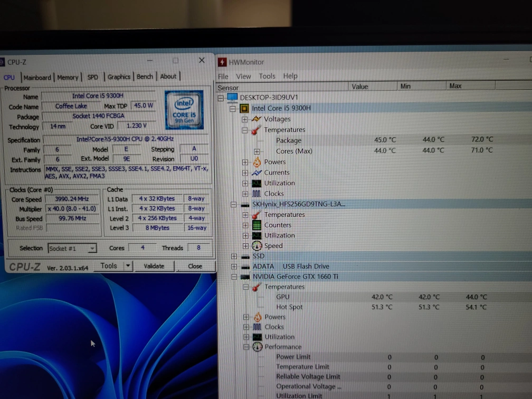Click the Intel Core i5 9th Gen logo
The height and width of the screenshot is (399, 532).
click(x=184, y=110)
